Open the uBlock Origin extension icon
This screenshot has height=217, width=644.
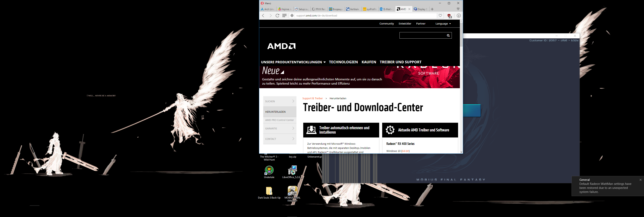pos(449,16)
